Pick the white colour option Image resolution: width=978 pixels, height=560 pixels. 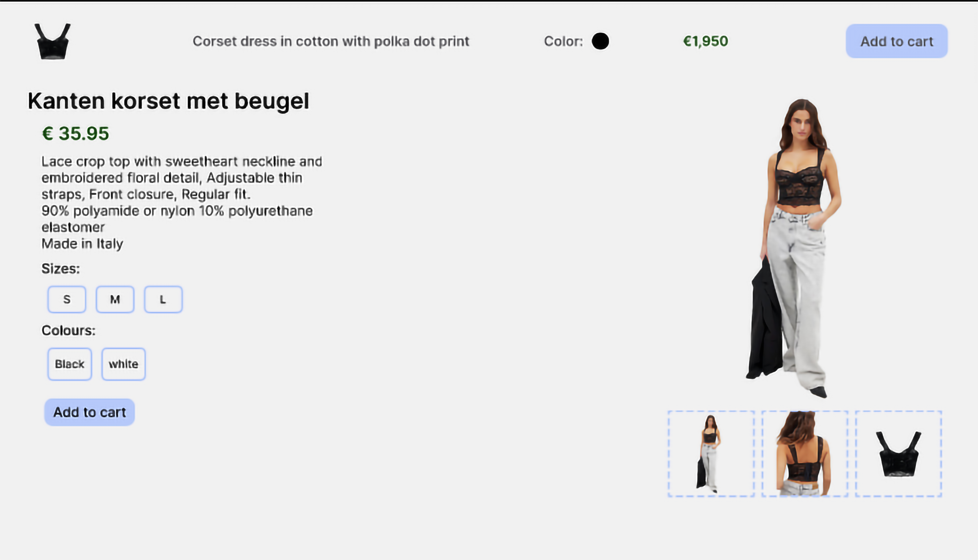click(x=124, y=364)
